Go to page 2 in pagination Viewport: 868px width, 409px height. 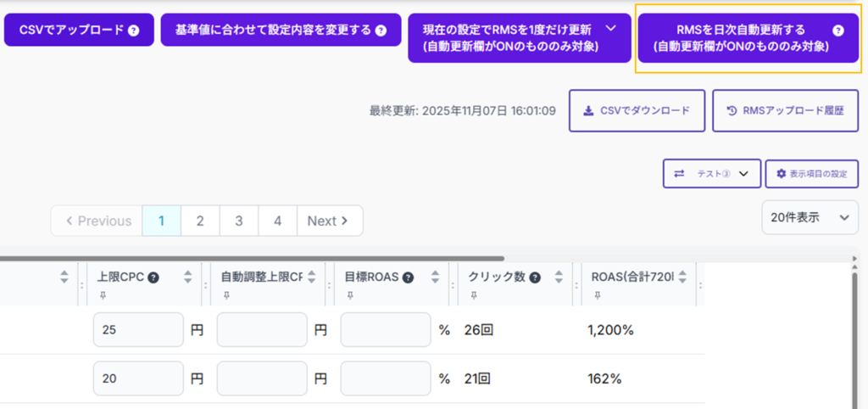(x=200, y=221)
